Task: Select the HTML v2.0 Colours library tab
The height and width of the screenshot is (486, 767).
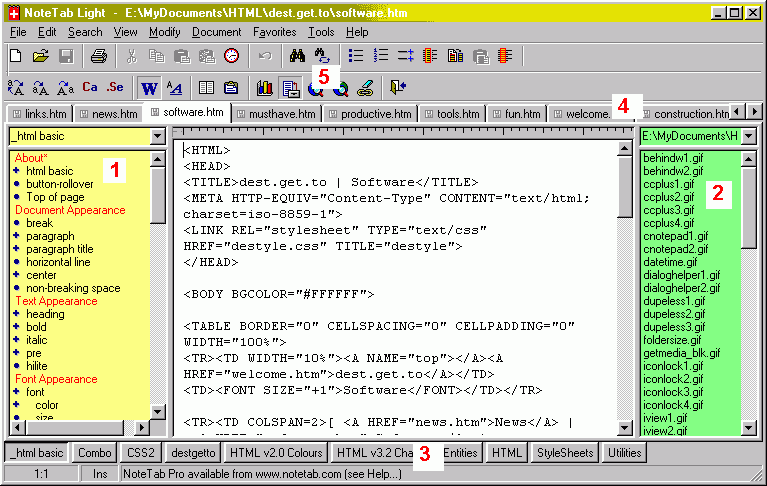Action: [276, 453]
